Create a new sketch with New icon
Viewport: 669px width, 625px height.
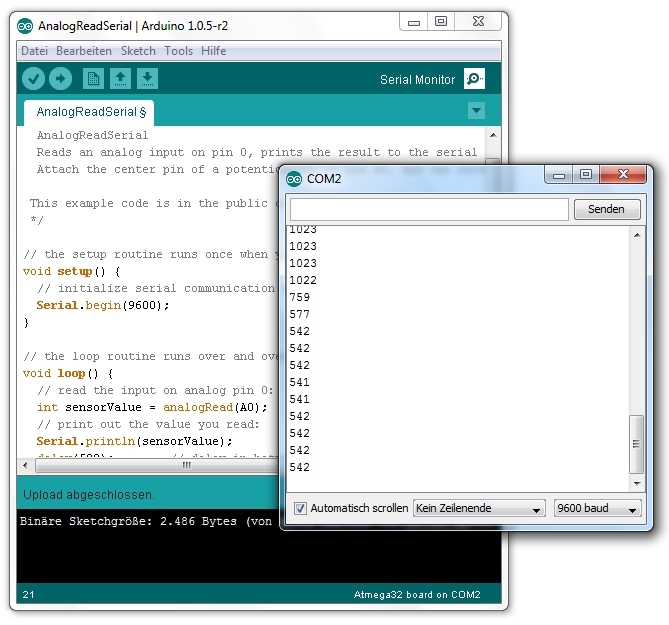click(93, 79)
